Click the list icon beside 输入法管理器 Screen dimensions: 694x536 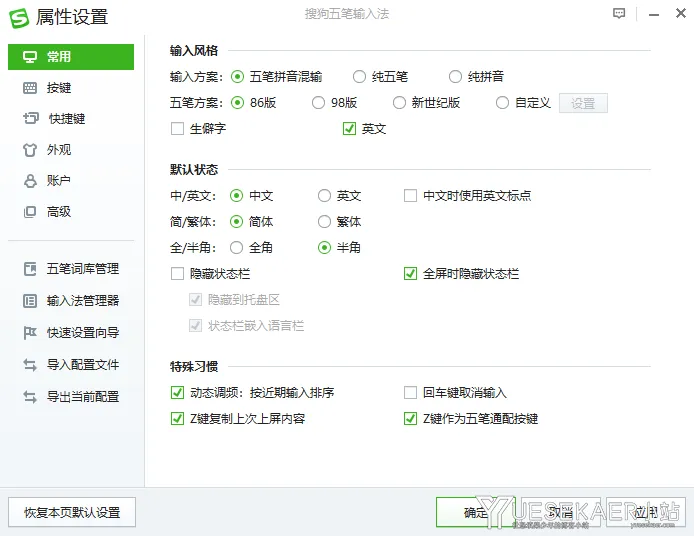30,301
